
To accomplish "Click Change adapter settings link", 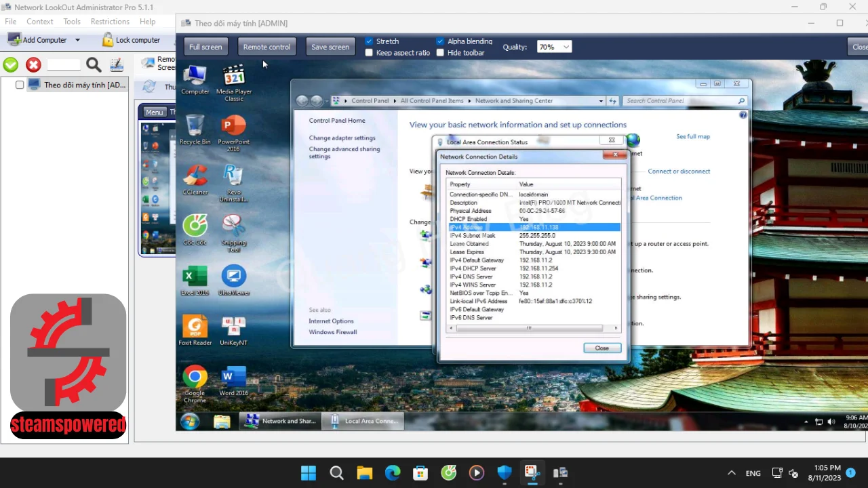I will pyautogui.click(x=342, y=138).
